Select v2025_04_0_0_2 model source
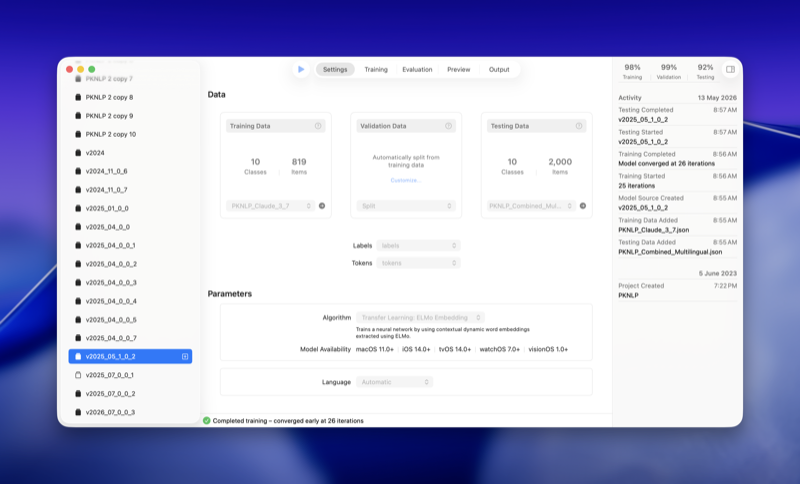The height and width of the screenshot is (484, 800). [130, 264]
